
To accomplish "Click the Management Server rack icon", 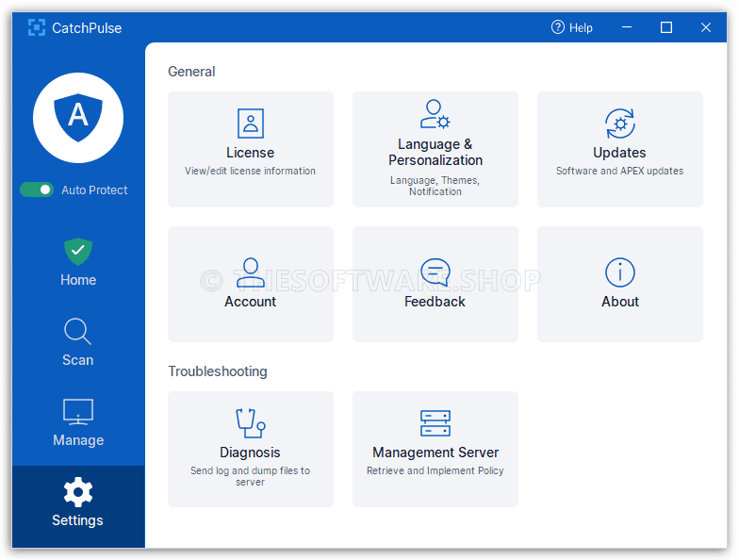I will [435, 422].
